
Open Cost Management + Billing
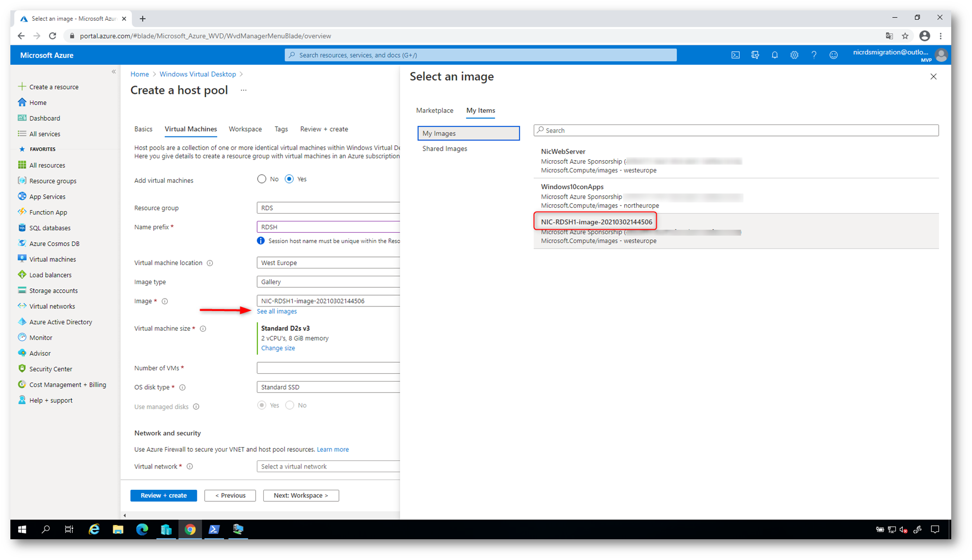tap(67, 385)
